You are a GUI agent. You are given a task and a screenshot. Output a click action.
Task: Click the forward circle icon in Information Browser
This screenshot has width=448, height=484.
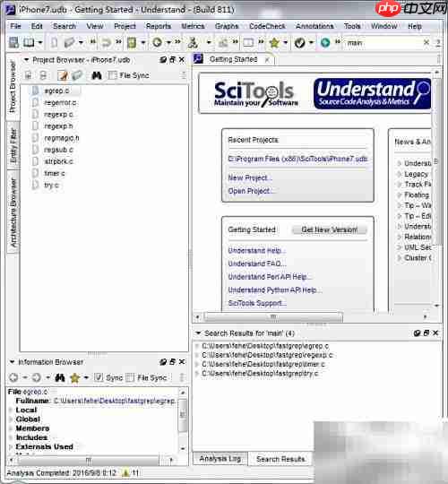37,377
